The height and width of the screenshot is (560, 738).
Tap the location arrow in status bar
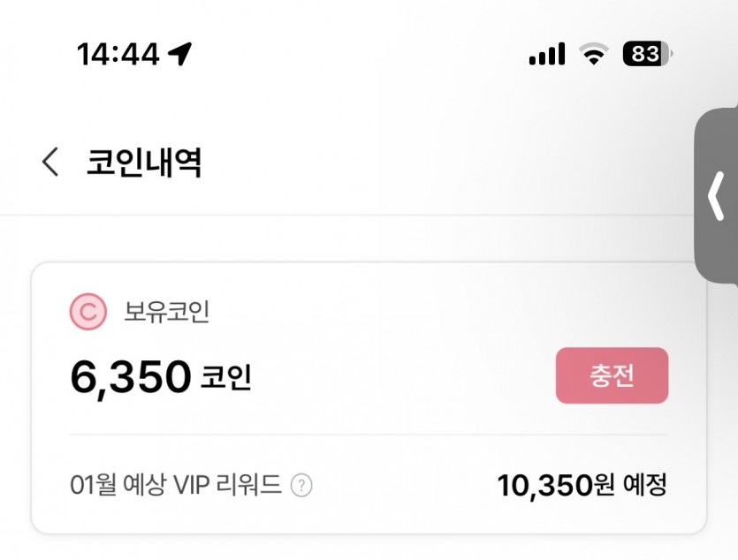[180, 54]
